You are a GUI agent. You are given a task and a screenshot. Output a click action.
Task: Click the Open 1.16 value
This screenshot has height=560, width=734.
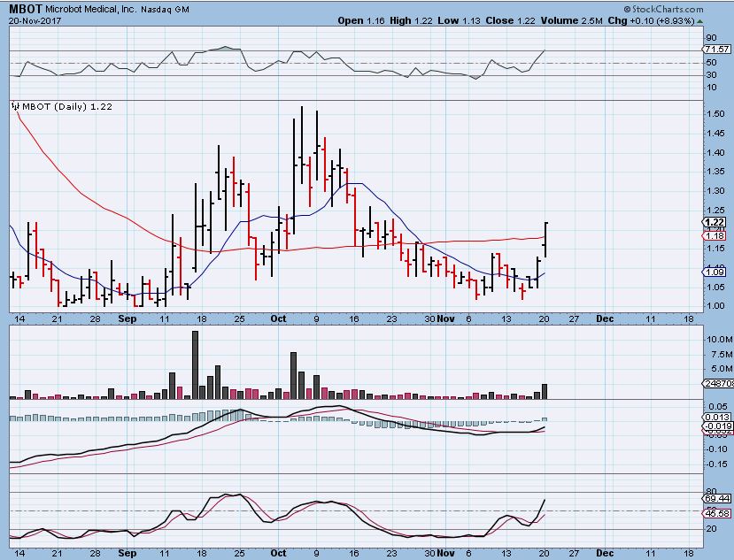click(361, 20)
